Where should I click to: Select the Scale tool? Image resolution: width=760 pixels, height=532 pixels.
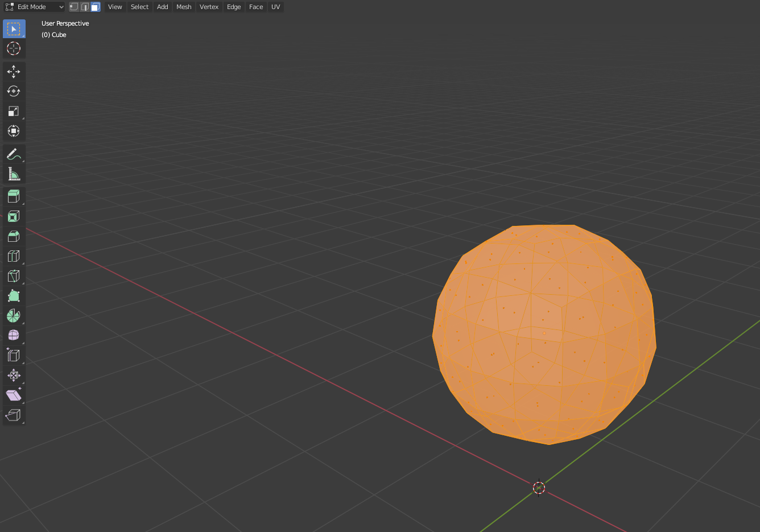pos(14,112)
